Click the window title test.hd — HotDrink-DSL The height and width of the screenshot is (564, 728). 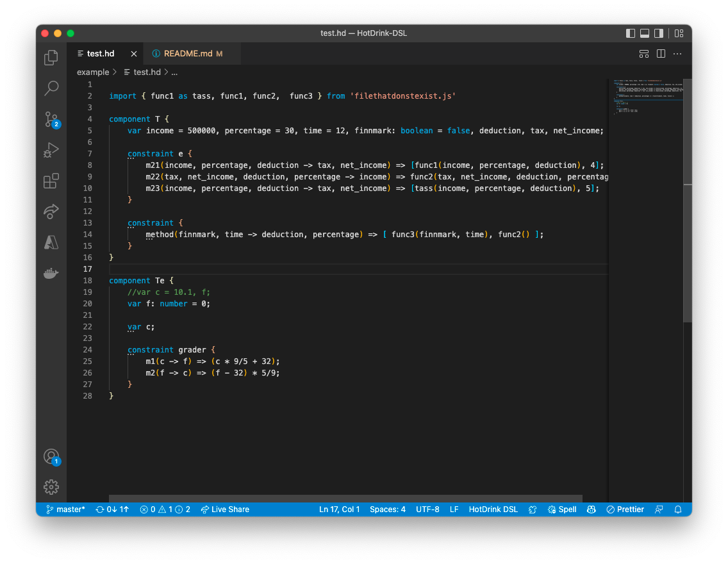[x=363, y=33]
